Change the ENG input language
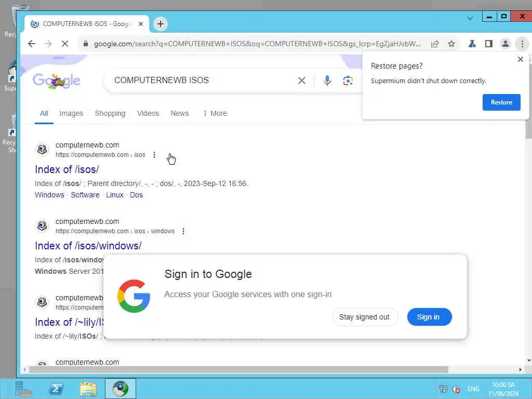Screen dimensions: 532x399 [473, 389]
